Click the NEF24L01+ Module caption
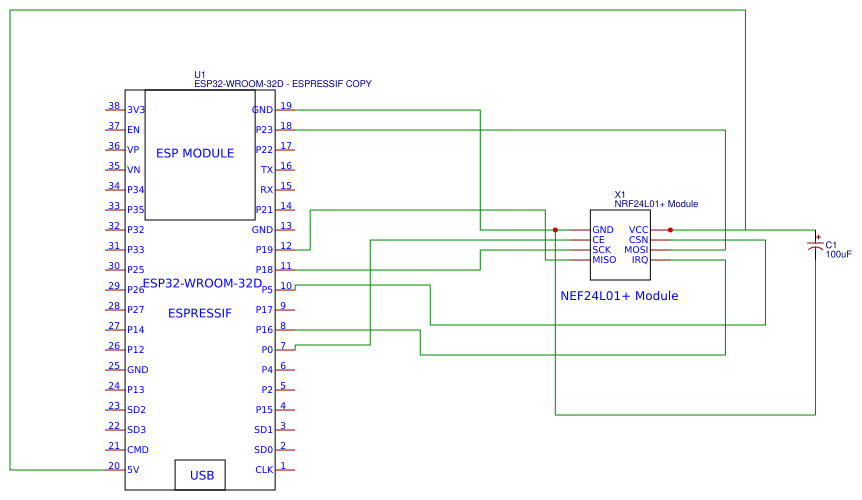Image resolution: width=862 pixels, height=500 pixels. pyautogui.click(x=619, y=296)
